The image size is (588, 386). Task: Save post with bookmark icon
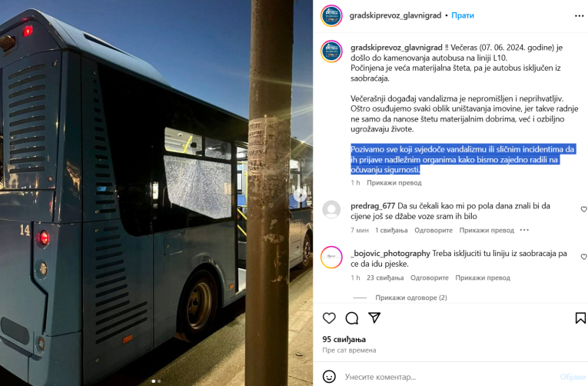click(580, 318)
